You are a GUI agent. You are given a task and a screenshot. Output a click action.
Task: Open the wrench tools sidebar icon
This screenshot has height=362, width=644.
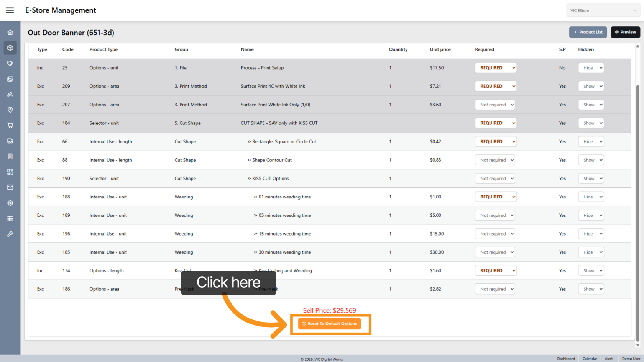click(10, 234)
